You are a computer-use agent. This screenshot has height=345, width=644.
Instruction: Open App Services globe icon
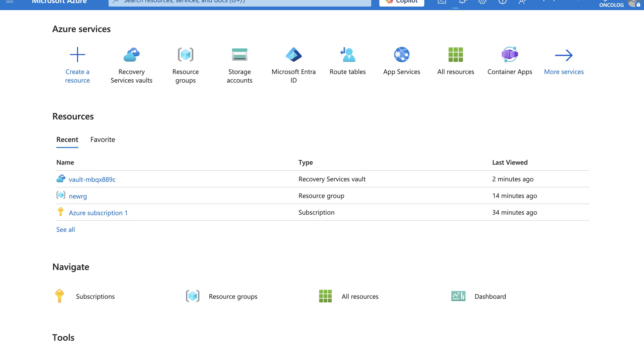click(402, 55)
